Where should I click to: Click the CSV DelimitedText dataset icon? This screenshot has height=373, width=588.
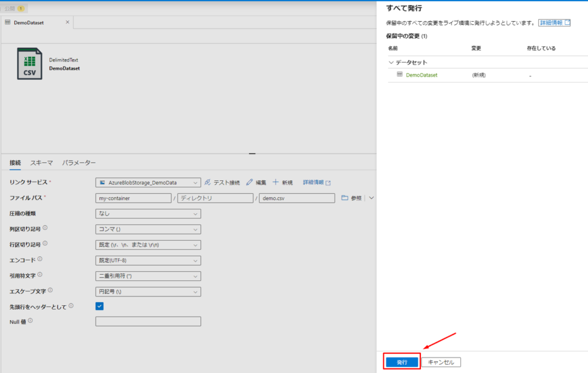click(x=29, y=64)
